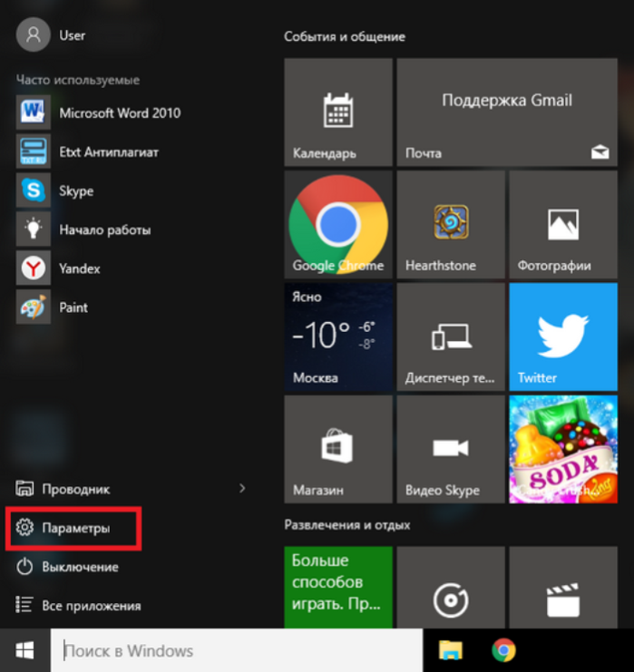
Task: Expand the Проводник submenu arrow
Action: click(242, 488)
